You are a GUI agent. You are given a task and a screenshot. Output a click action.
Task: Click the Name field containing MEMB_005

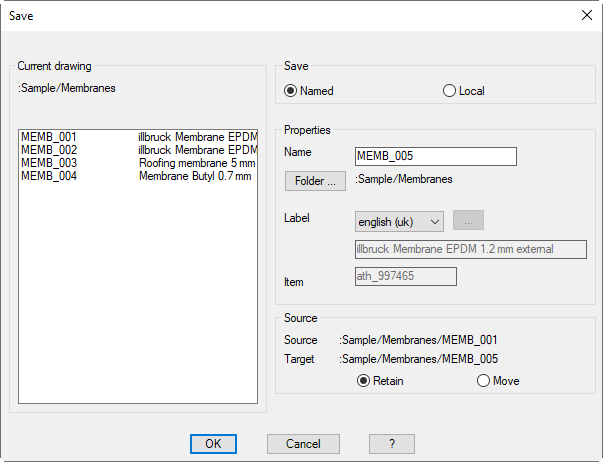click(435, 156)
